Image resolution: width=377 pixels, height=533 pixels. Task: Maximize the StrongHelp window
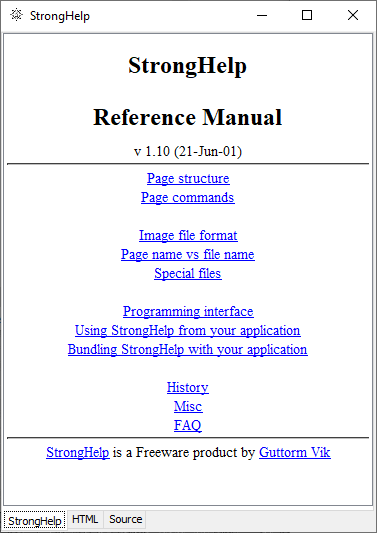(307, 15)
